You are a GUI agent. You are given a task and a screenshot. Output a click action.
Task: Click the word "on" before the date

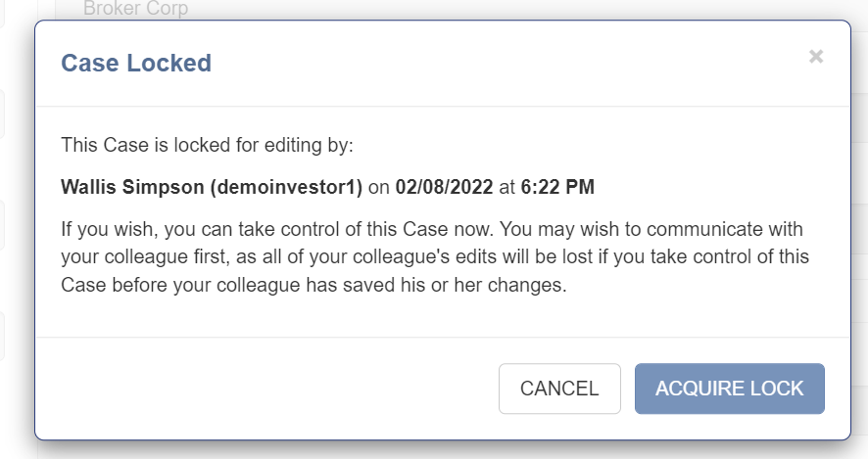coord(379,186)
